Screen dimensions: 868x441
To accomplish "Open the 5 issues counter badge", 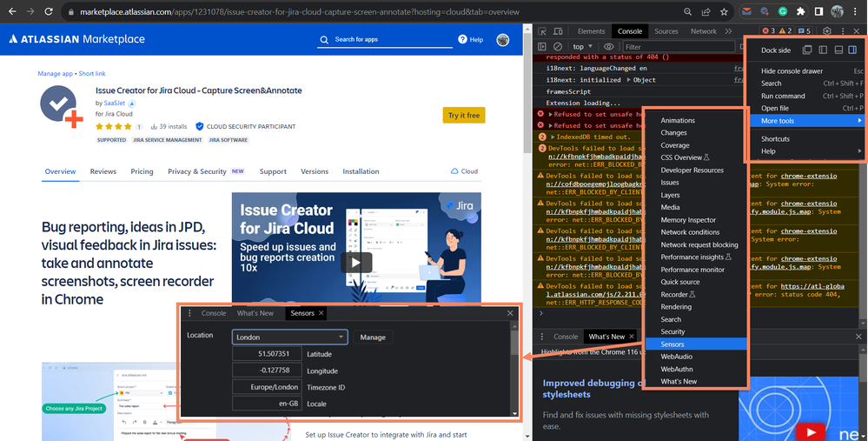I will point(805,31).
